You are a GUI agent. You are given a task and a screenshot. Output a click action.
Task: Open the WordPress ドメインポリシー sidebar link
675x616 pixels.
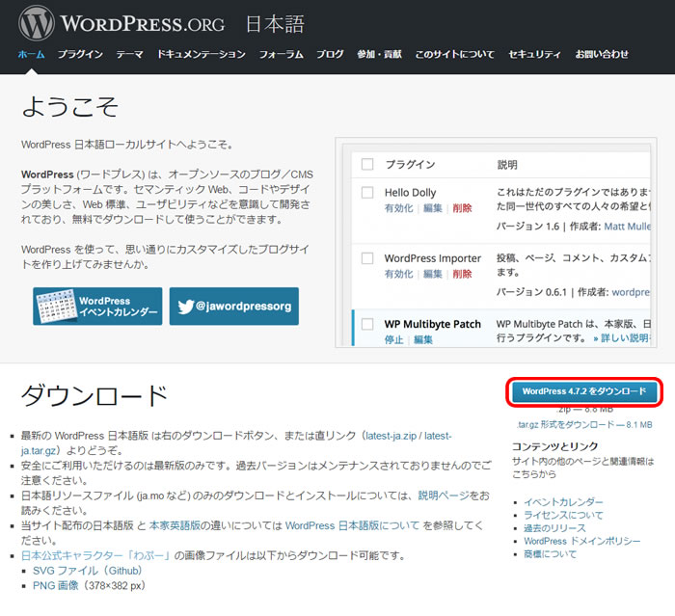click(x=582, y=541)
